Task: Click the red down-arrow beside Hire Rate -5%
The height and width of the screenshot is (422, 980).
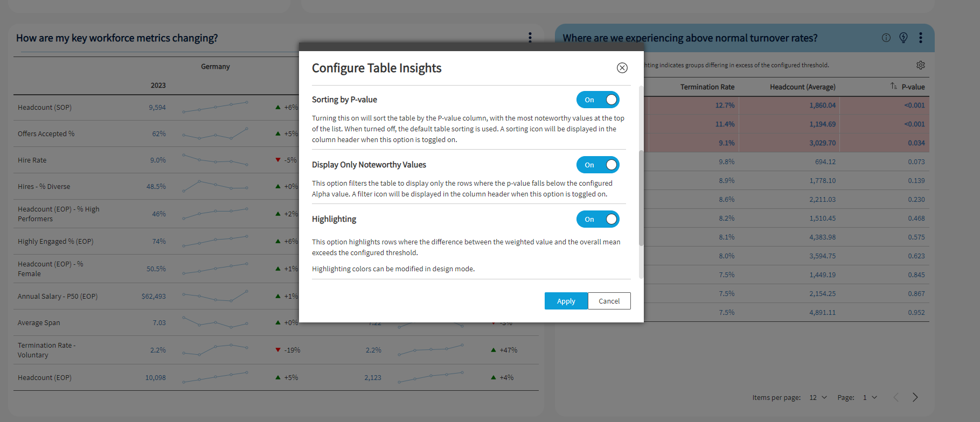Action: [x=277, y=159]
